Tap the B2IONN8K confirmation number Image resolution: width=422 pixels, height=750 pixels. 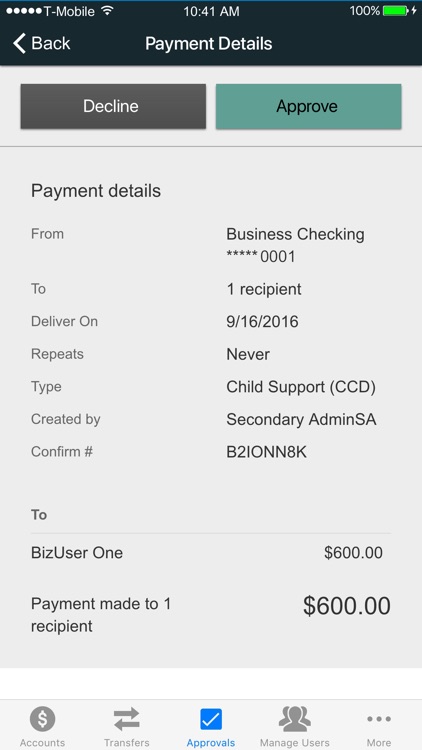point(267,452)
